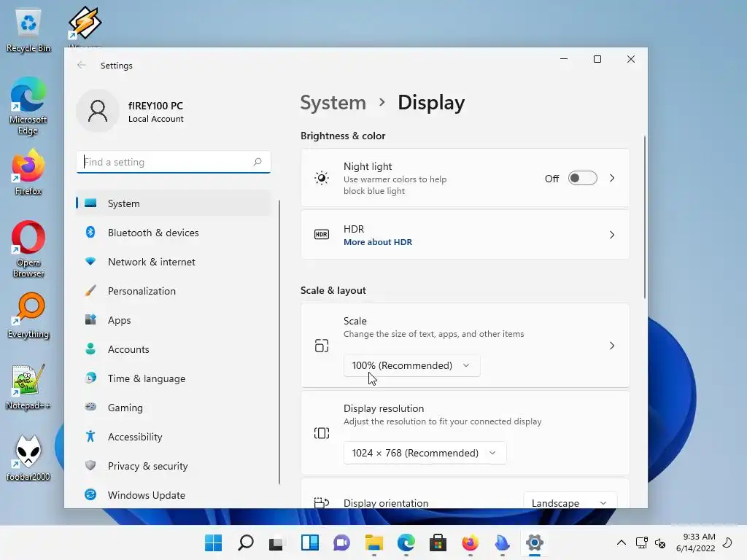Turn on the Night light toggle
Image resolution: width=747 pixels, height=560 pixels.
click(582, 178)
